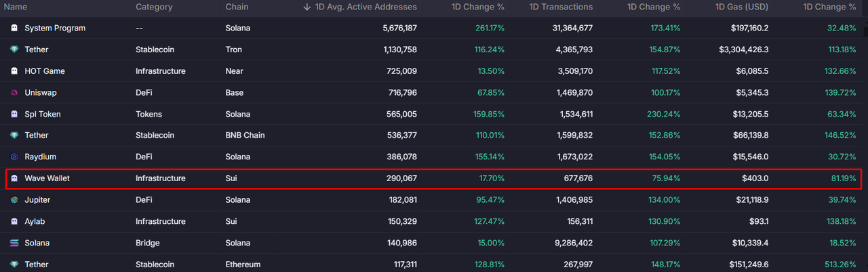Sort by the 1D Transactions column header
This screenshot has width=868, height=272.
[x=561, y=7]
